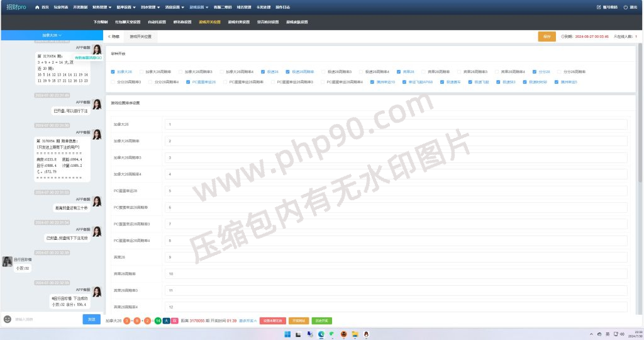Screen dimensions: 644x340
Task: Click the emoji smiley icon in chat
Action: (x=8, y=319)
